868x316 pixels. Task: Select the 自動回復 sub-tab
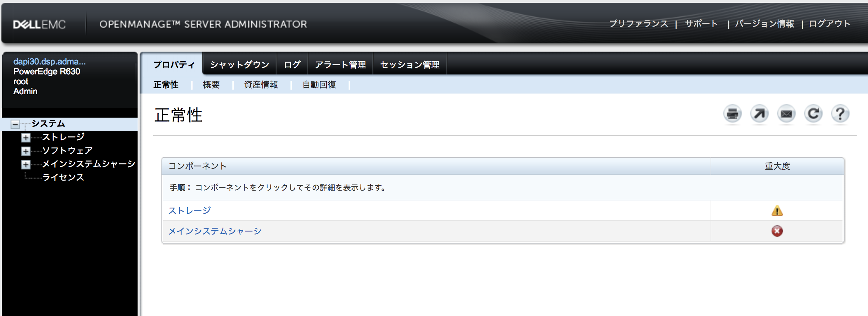[x=319, y=85]
